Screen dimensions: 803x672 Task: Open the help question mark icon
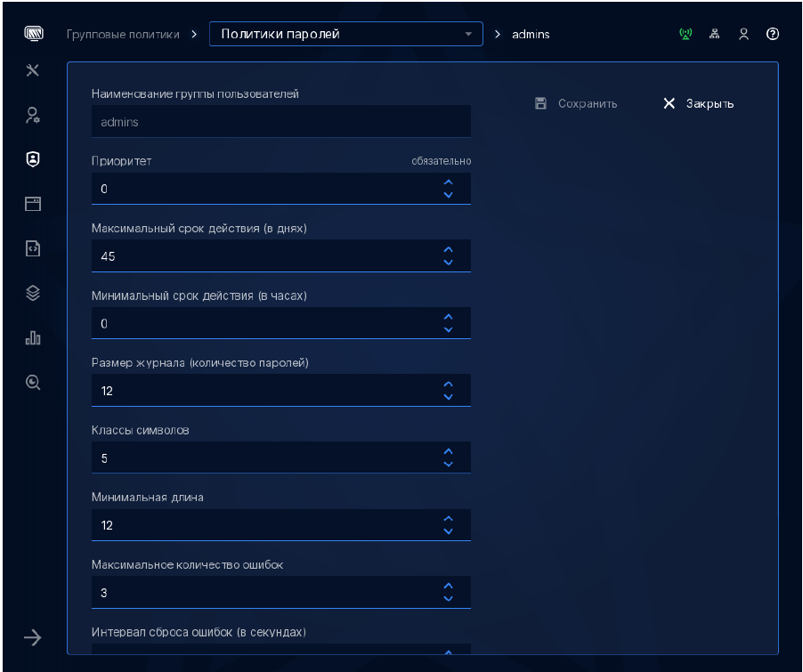point(773,35)
